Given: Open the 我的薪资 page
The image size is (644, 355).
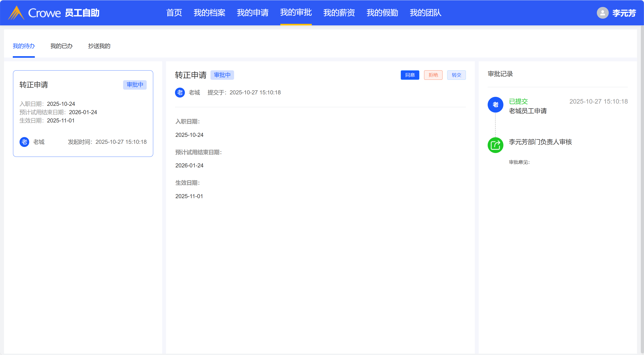Looking at the screenshot, I should tap(339, 13).
